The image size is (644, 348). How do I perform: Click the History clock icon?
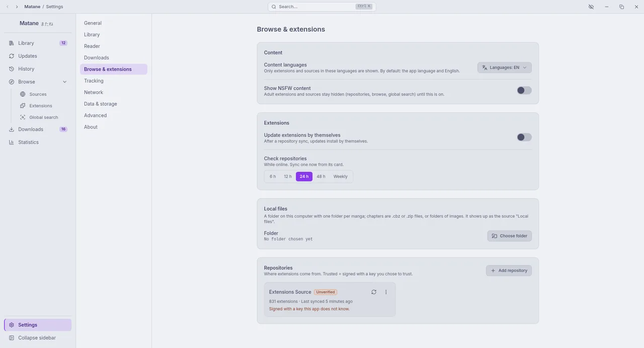point(12,69)
